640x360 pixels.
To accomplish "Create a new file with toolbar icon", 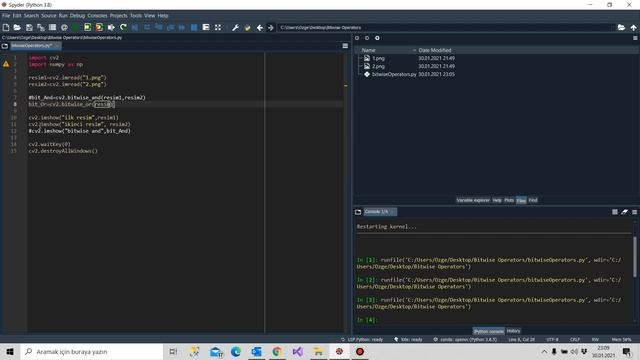I will 6,27.
